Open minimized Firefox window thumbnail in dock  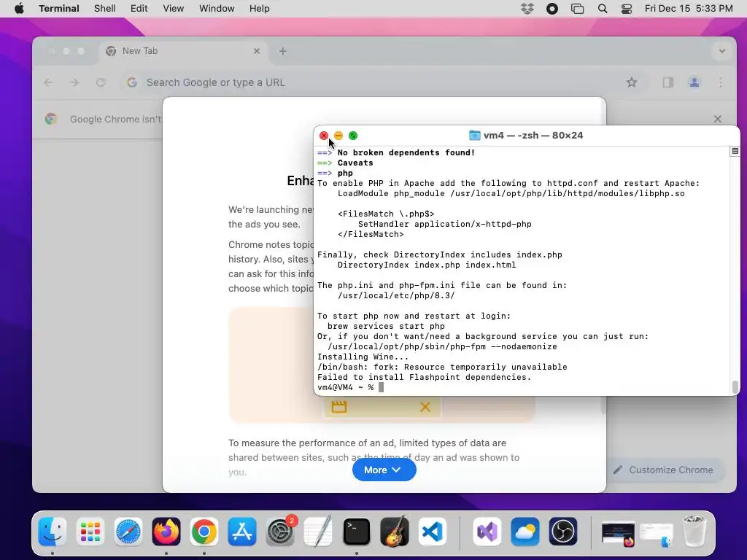(x=618, y=533)
